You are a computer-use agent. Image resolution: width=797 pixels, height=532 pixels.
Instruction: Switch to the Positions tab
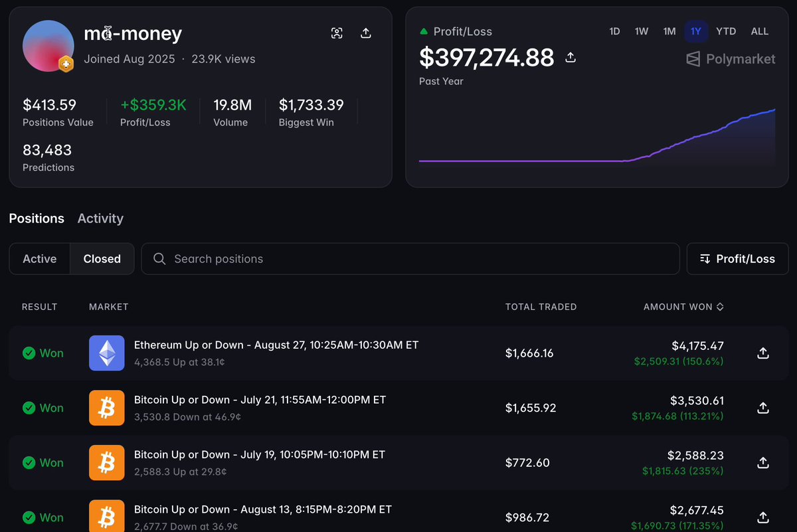37,219
